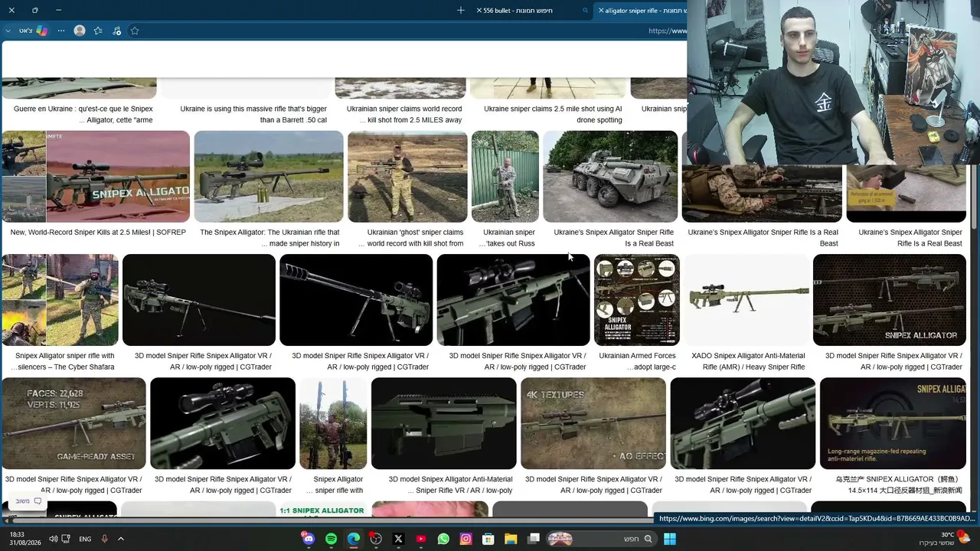Open the browser settings and more menu

61,31
